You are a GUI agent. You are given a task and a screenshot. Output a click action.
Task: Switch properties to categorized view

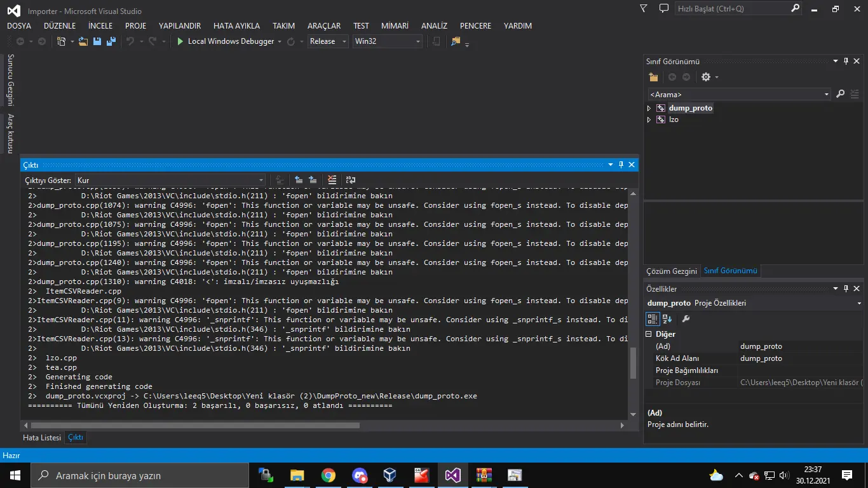(653, 318)
